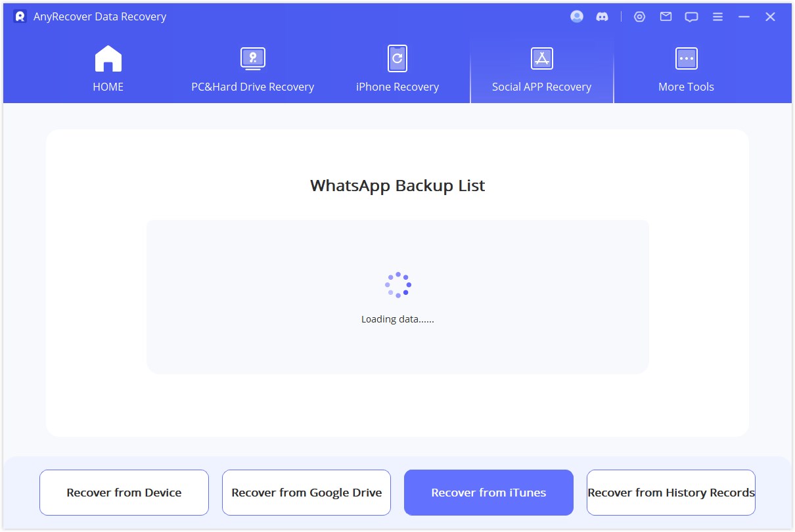Click the More Tools ellipsis icon
This screenshot has width=795, height=532.
coord(686,58)
